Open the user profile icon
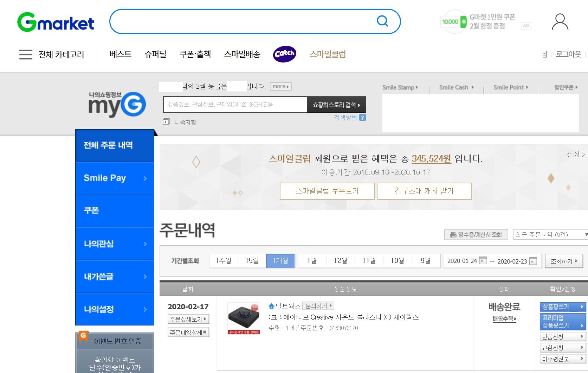The image size is (588, 373). [x=560, y=22]
